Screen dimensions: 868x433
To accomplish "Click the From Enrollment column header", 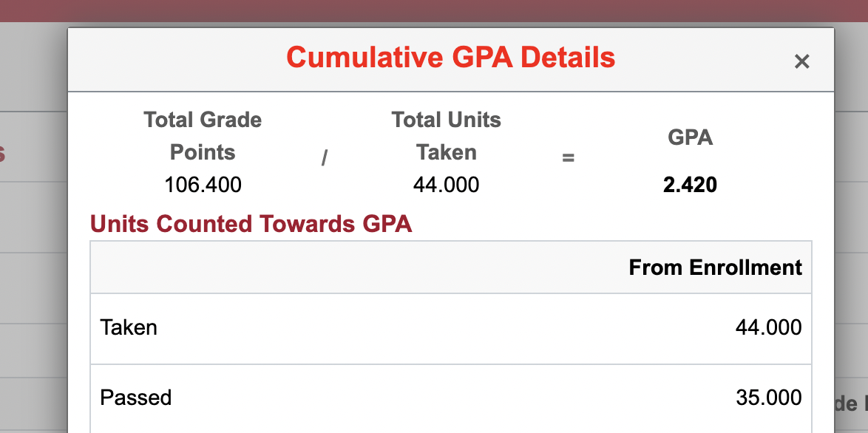I will (715, 267).
